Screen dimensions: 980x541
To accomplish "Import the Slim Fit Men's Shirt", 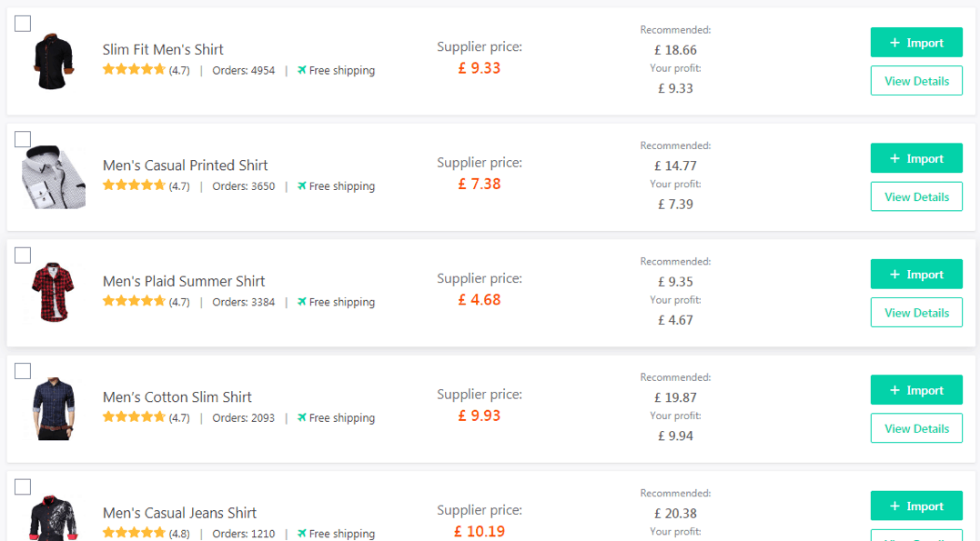I will coord(916,43).
